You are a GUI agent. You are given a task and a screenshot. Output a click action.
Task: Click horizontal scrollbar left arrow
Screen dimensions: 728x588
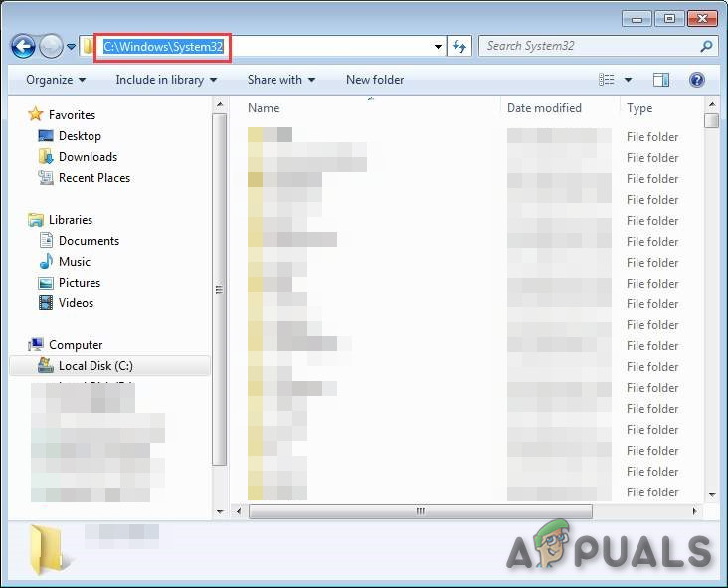click(x=238, y=511)
